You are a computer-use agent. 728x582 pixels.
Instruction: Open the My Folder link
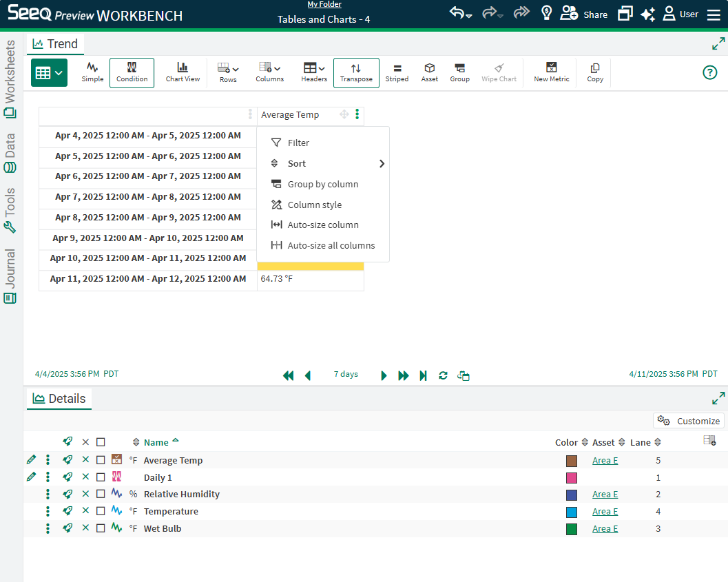pos(324,5)
